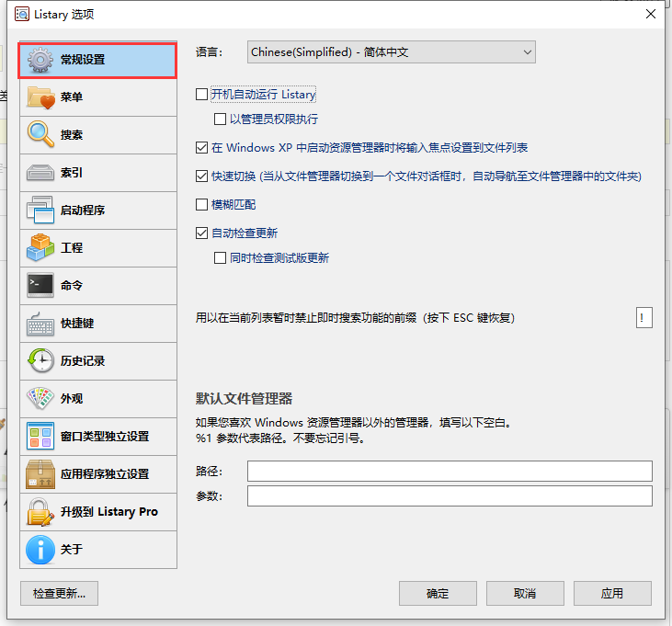Click the 默认文件管理器 heading
Viewport: 672px width, 626px height.
(244, 398)
